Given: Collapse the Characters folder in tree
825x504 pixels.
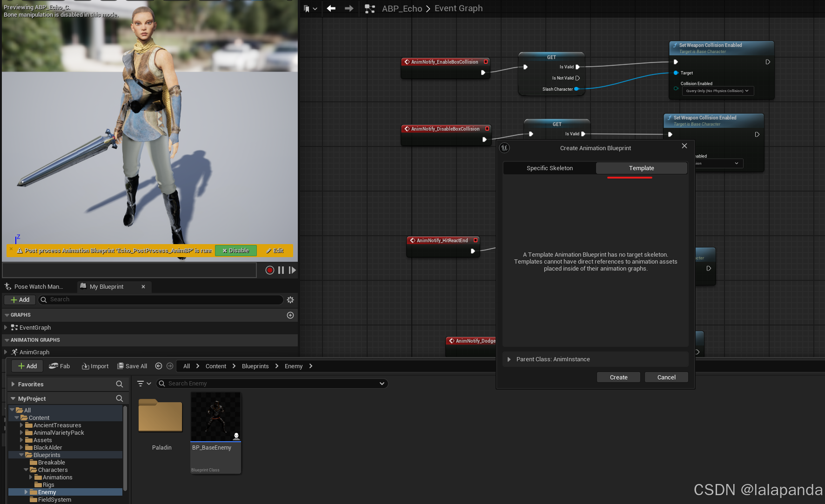Looking at the screenshot, I should (26, 470).
